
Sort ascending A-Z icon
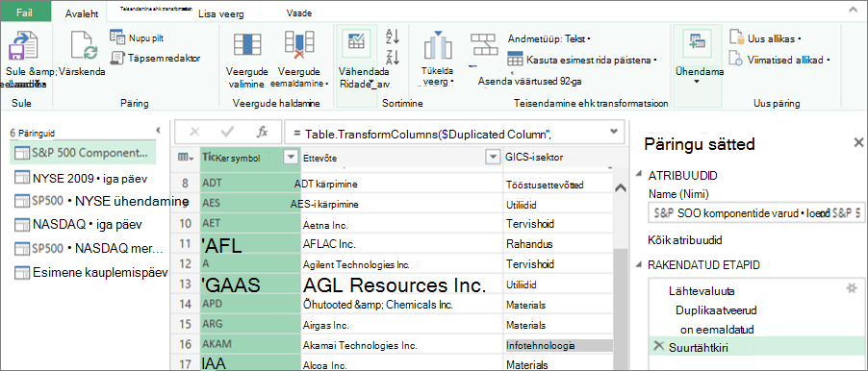[x=392, y=37]
